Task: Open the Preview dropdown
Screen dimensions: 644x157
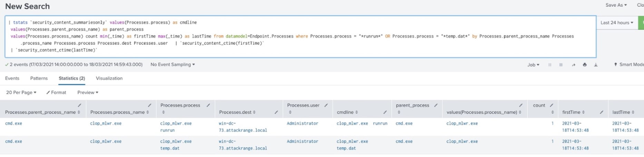Action: 88,92
